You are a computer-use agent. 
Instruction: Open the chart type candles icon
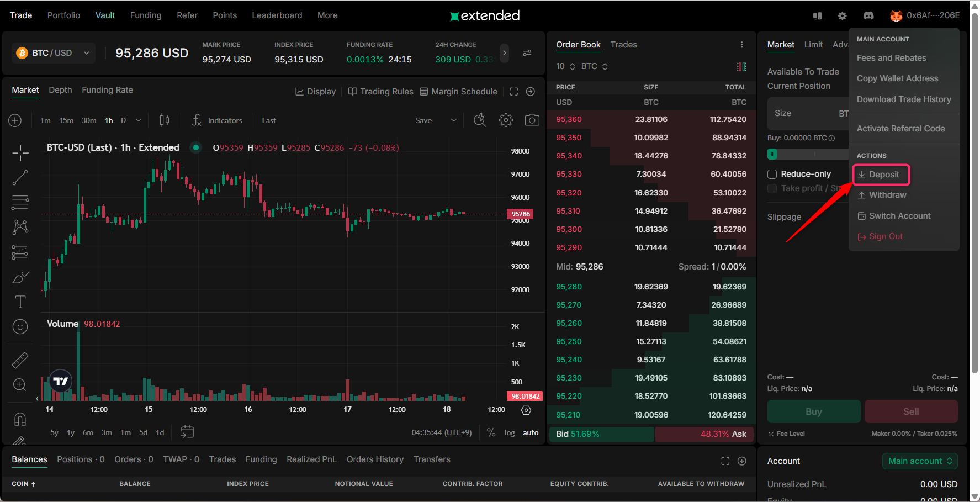tap(165, 120)
